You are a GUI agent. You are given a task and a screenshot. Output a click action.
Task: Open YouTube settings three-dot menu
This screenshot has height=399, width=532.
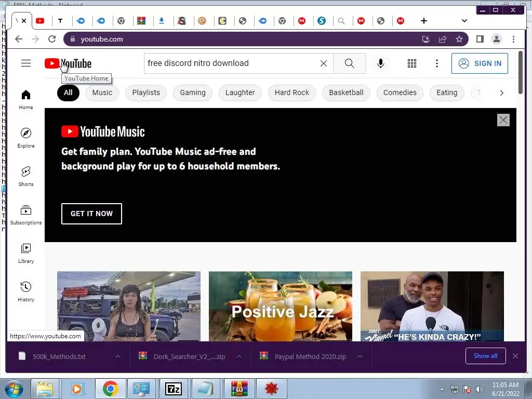click(436, 63)
